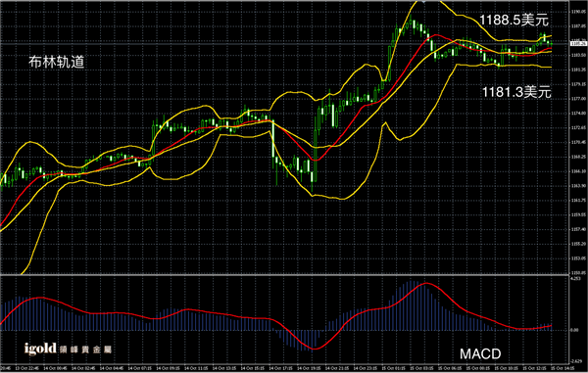Image resolution: width=588 pixels, height=373 pixels.
Task: Click the 1177.00 level on price scale
Action: coord(578,99)
